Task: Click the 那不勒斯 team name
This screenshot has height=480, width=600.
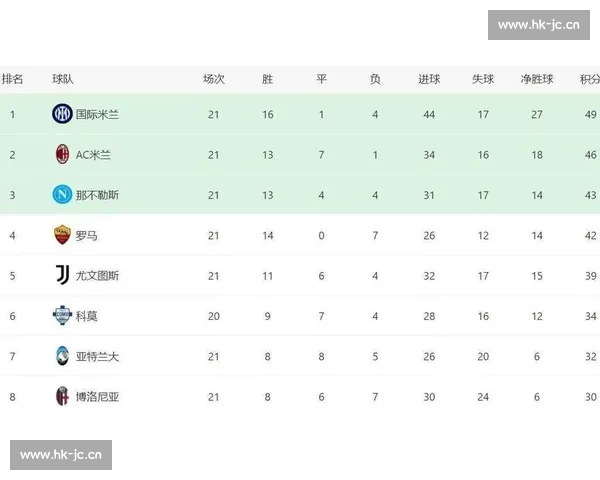Action: tap(97, 195)
